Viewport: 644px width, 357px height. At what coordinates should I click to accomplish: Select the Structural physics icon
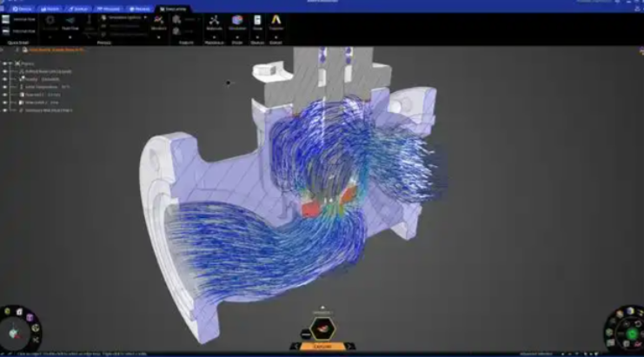(50, 20)
